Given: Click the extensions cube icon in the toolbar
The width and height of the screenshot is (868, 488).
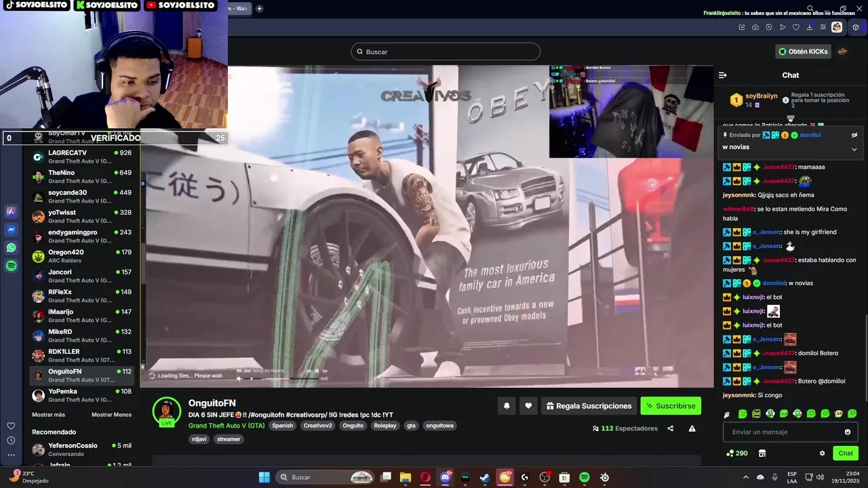Looking at the screenshot, I should coord(856,27).
